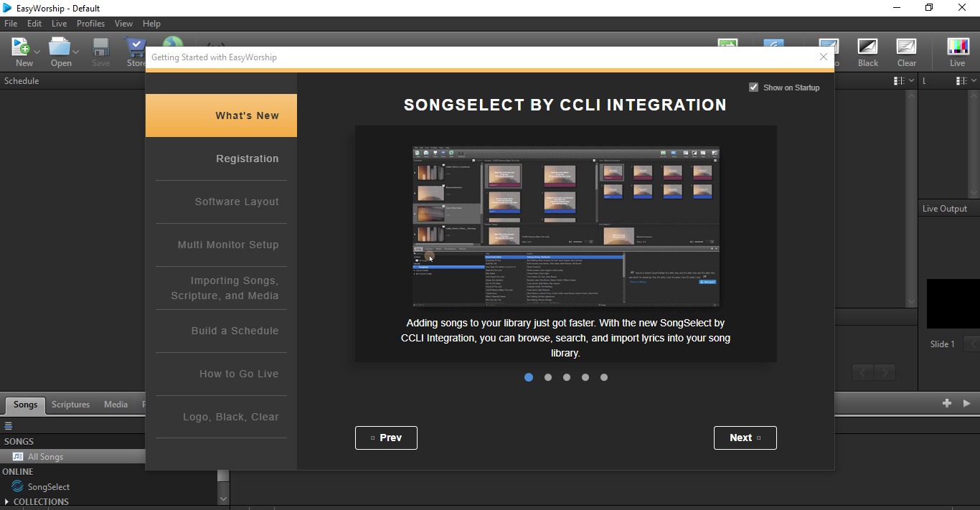Click the Slide 1 label
980x510 pixels.
(943, 344)
